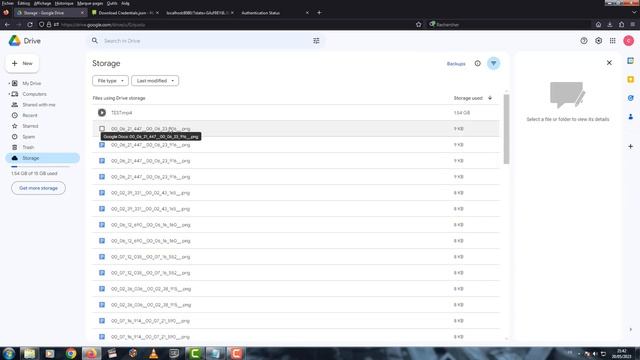Screen dimensions: 640x360
Task: Expand the My Drive tree arrow
Action: pos(9,83)
